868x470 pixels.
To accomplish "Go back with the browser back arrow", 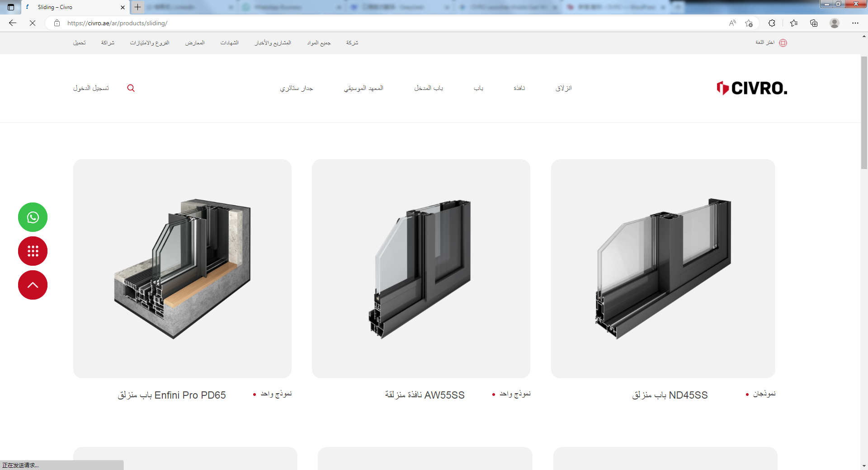I will 13,23.
